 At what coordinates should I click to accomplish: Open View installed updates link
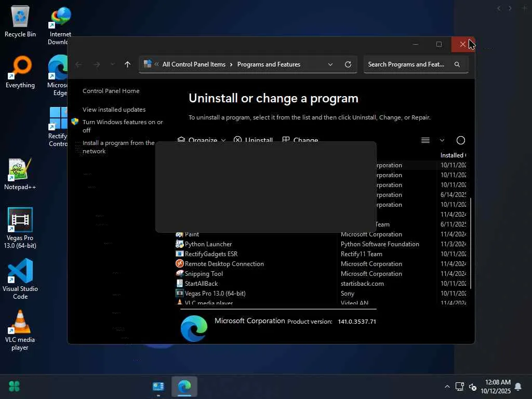[x=114, y=110]
